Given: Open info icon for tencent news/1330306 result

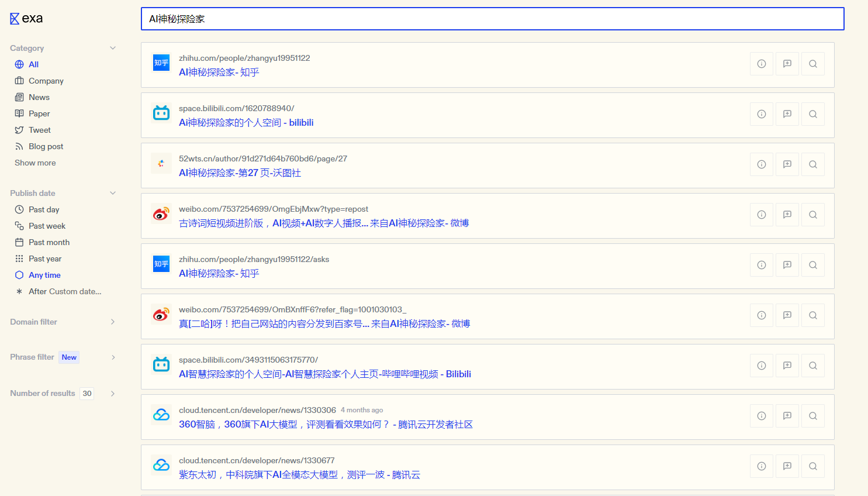Looking at the screenshot, I should 762,416.
